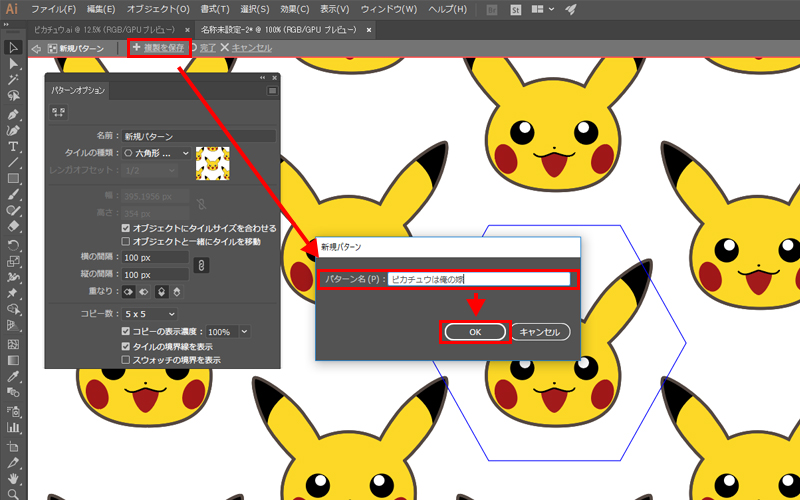
Task: Select the Line Segment tool
Action: coord(13,163)
